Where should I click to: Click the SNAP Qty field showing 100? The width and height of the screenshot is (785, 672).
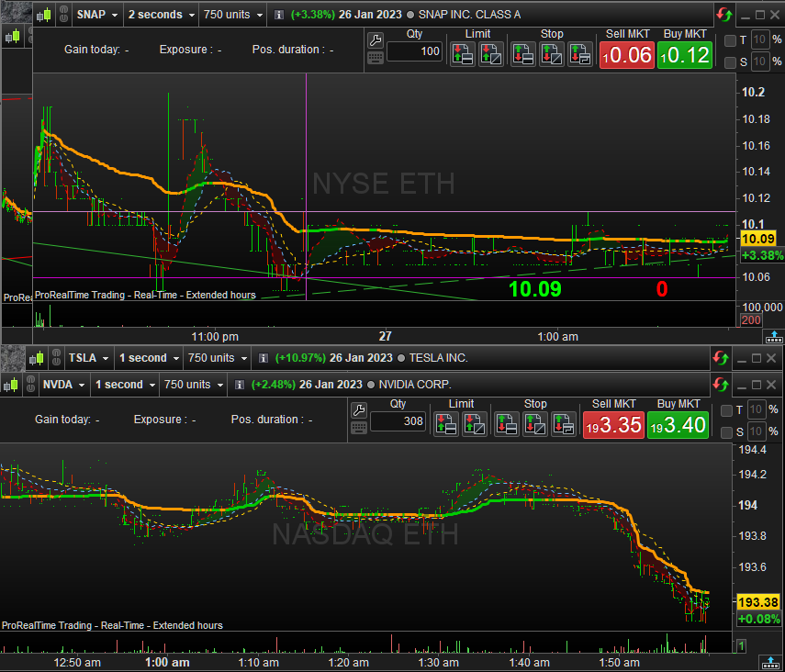point(414,51)
